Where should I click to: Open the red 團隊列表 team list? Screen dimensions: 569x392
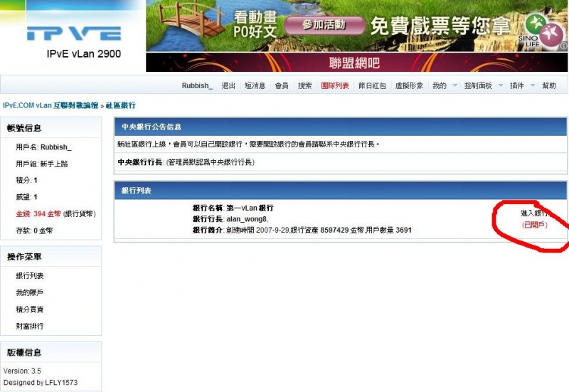pyautogui.click(x=335, y=85)
